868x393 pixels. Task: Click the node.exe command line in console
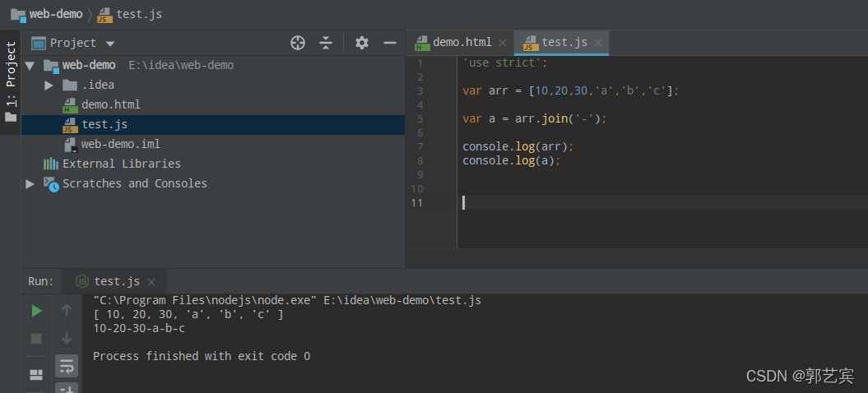click(287, 301)
